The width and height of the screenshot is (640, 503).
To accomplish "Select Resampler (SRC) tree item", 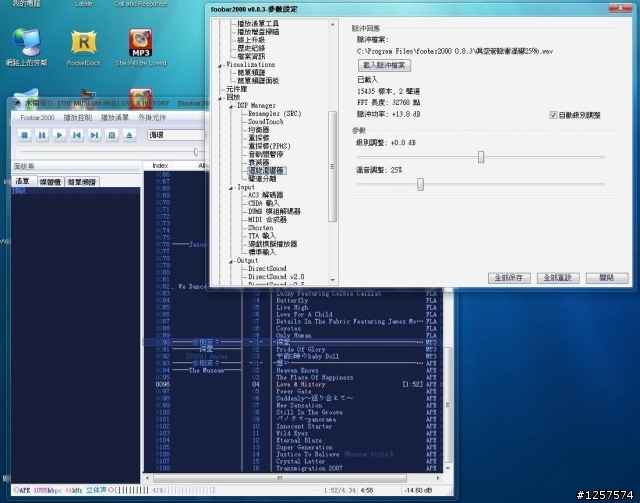I will pyautogui.click(x=275, y=114).
